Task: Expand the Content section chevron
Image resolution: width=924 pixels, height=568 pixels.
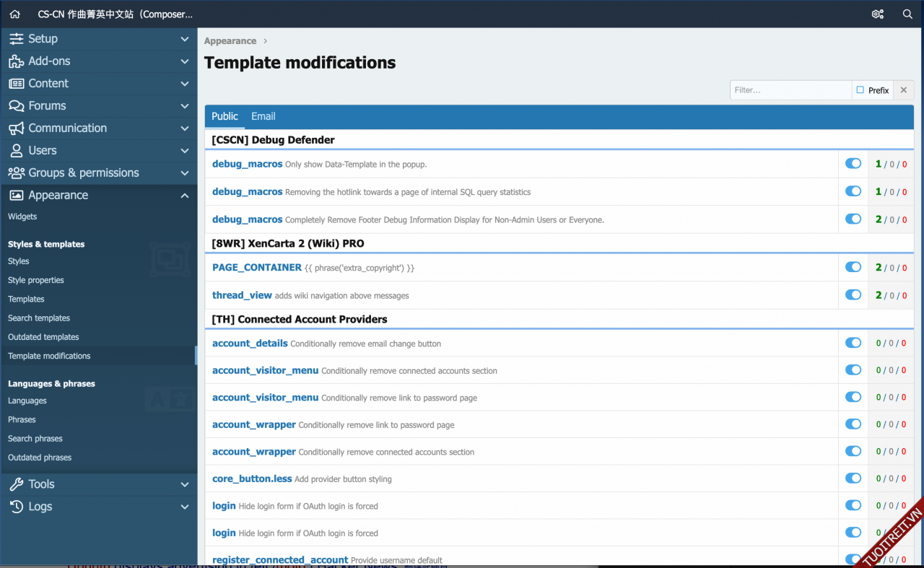Action: tap(185, 84)
